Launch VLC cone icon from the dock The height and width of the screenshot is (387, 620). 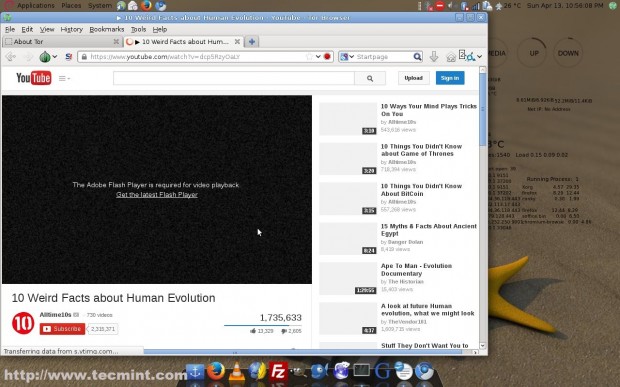(x=236, y=372)
